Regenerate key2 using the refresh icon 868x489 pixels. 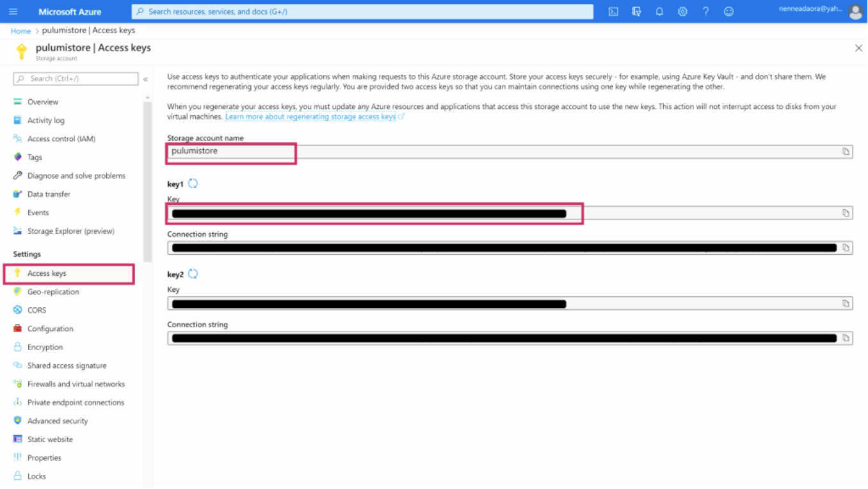[193, 274]
